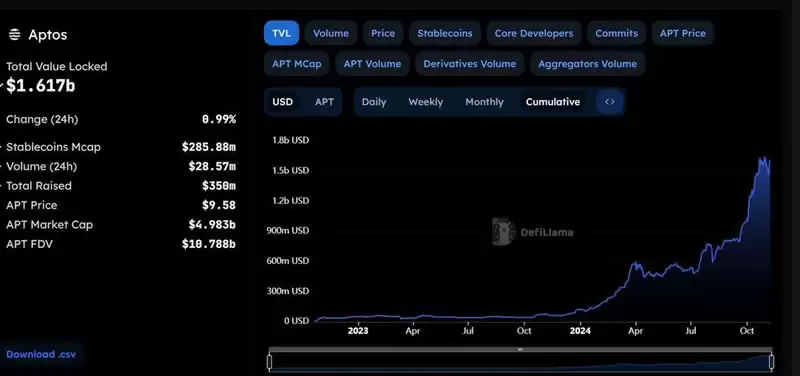The width and height of the screenshot is (800, 376).
Task: Toggle the TVL chart series
Action: pos(281,33)
